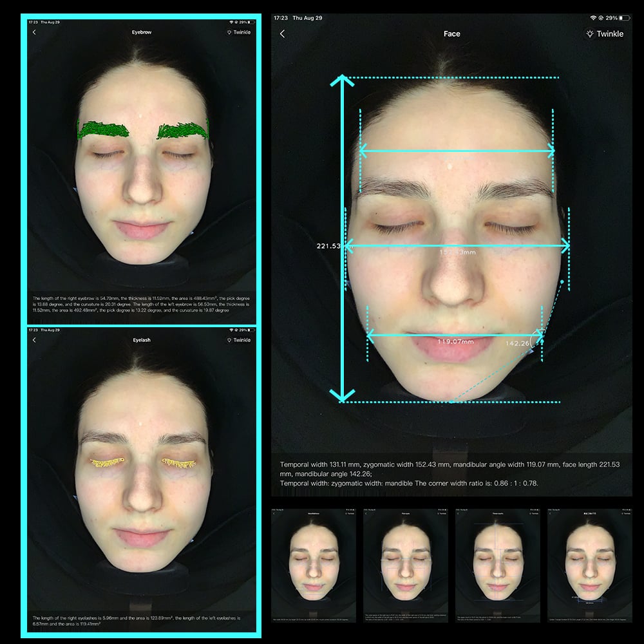Select the Eyelash screen title
Screen dimensions: 644x644
(x=142, y=339)
